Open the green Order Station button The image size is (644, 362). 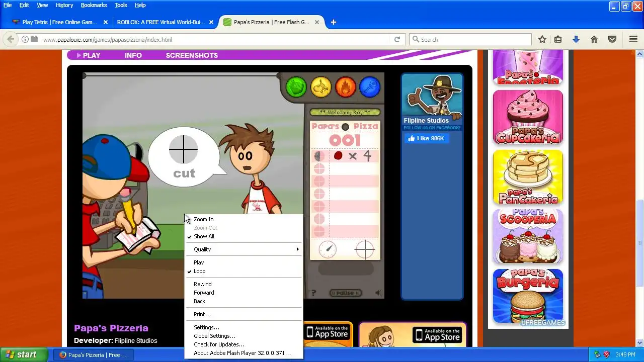pos(296,87)
